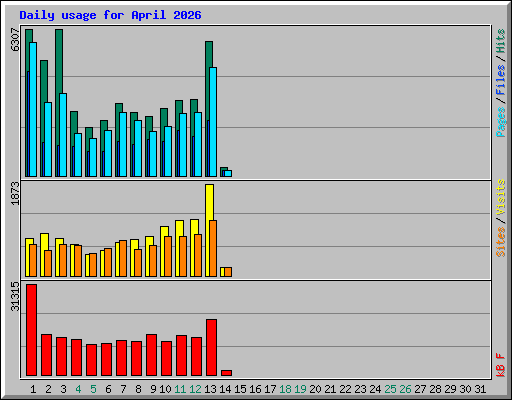This screenshot has width=512, height=400.
Task: Click day 27 on the x-axis
Action: (420, 389)
